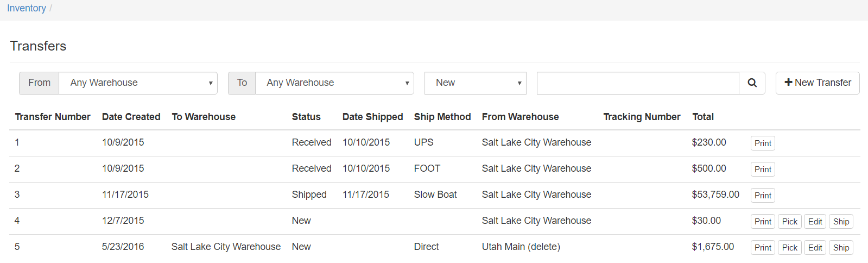868x263 pixels.
Task: Click the Date Created column header
Action: (131, 117)
